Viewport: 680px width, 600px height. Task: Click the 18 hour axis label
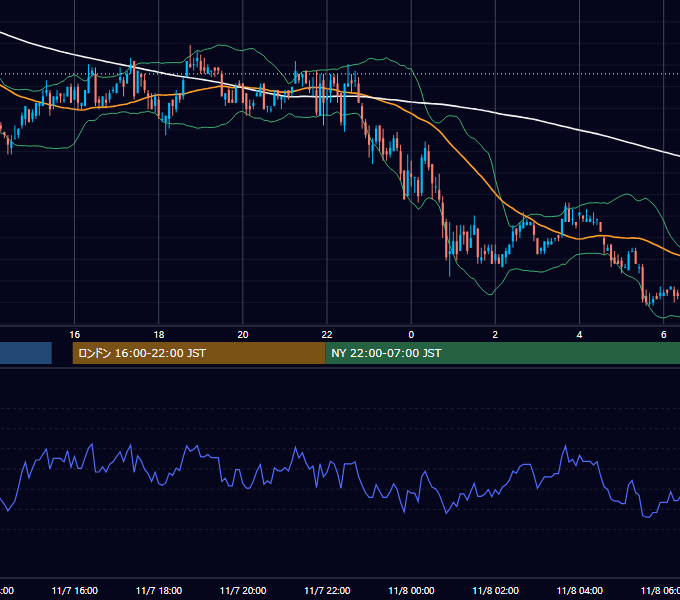point(159,335)
